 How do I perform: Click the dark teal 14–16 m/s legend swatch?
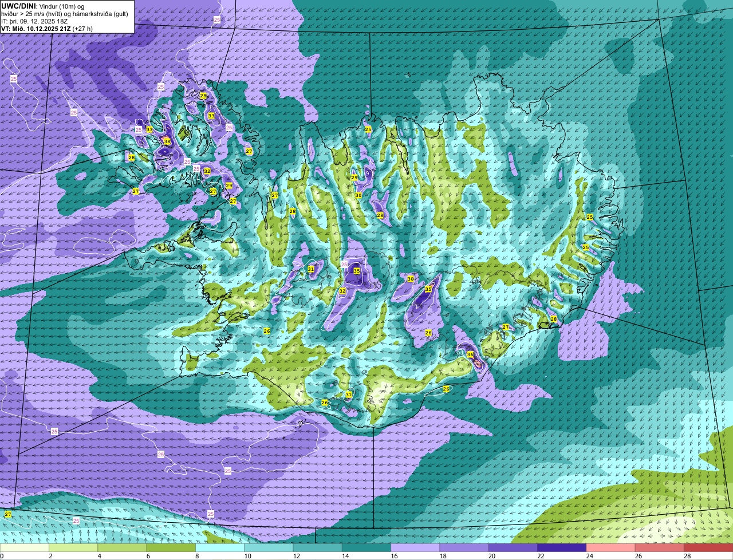point(366,547)
